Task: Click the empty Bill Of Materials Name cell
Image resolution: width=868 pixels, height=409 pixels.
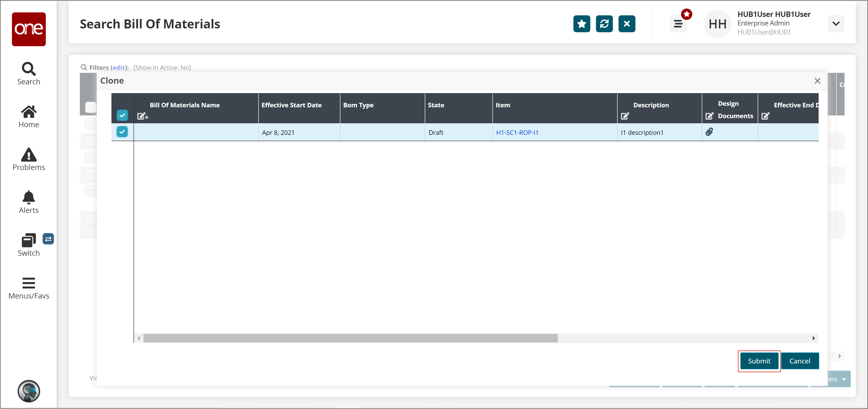Action: 196,132
